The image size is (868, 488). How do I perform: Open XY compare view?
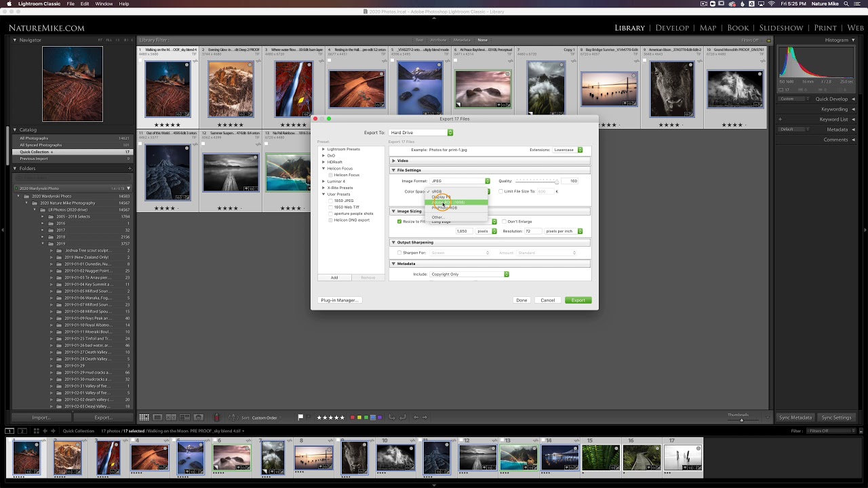coord(171,418)
